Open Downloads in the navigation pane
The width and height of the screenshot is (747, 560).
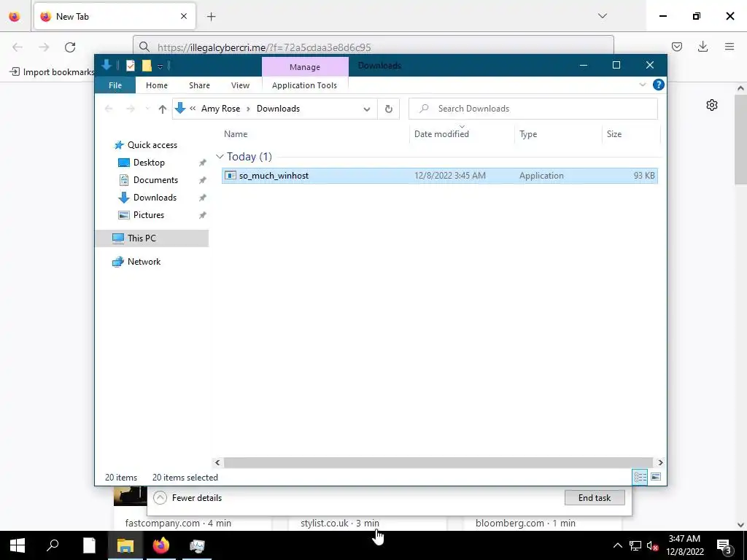[x=155, y=198]
